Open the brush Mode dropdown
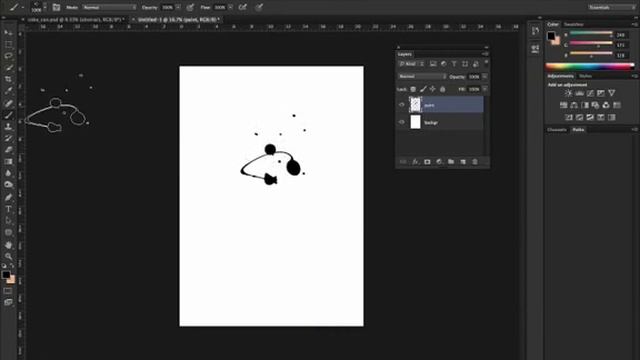This screenshot has width=640, height=360. [109, 7]
